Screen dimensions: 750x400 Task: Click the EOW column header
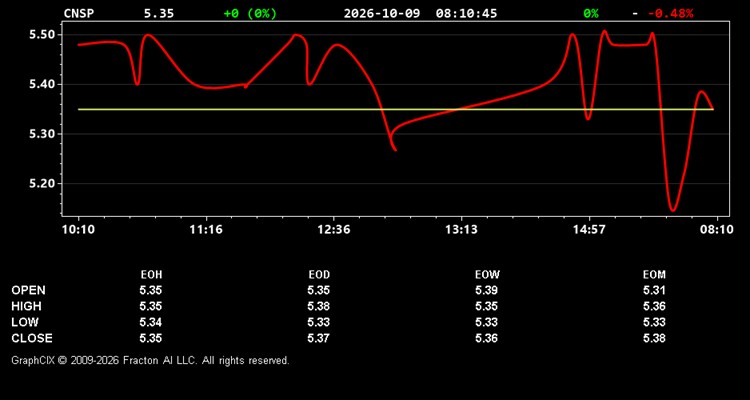coord(487,275)
